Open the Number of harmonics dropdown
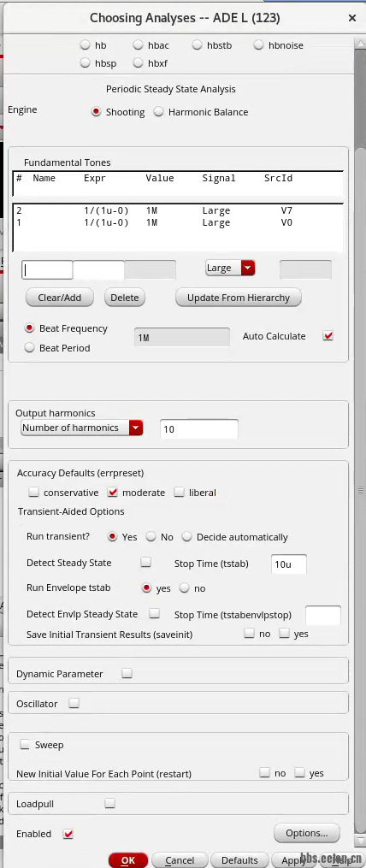This screenshot has height=868, width=366. pyautogui.click(x=82, y=428)
